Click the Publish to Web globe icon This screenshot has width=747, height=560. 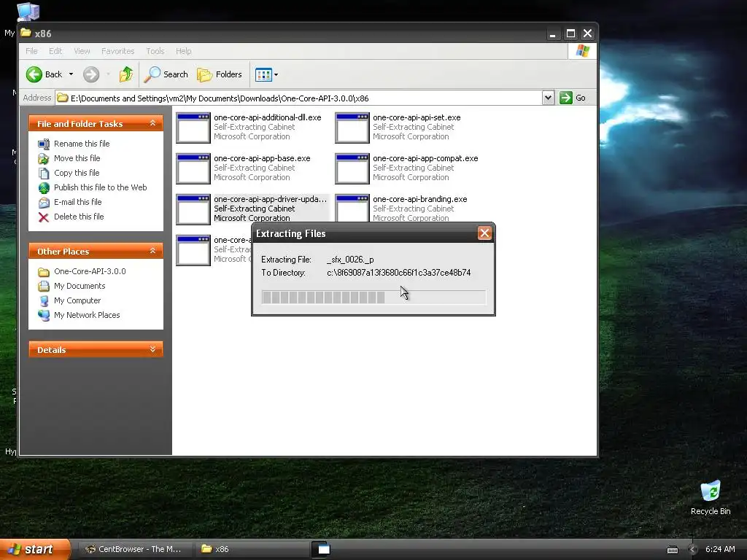coord(44,187)
